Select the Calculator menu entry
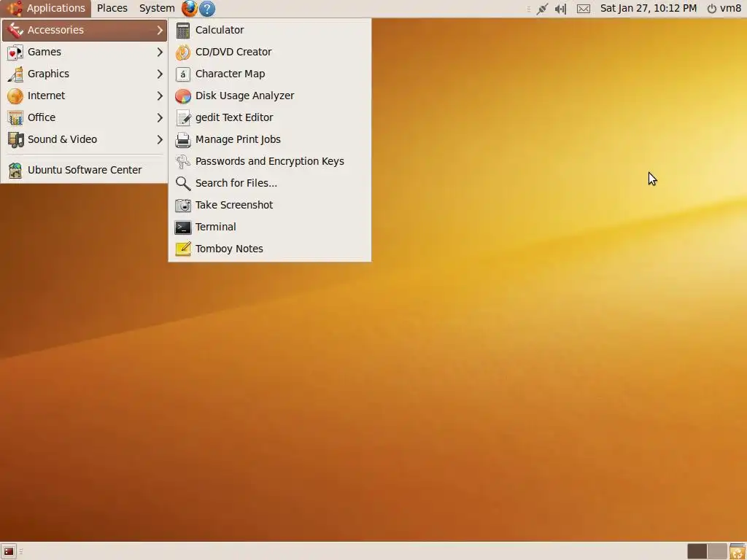This screenshot has height=560, width=747. (x=270, y=30)
